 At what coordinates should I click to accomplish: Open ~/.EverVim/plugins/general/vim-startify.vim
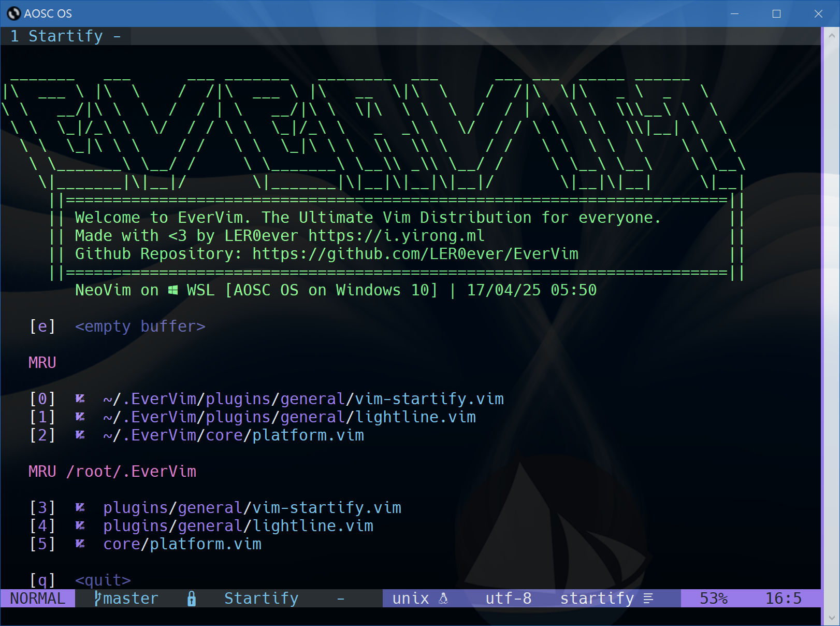click(x=303, y=399)
